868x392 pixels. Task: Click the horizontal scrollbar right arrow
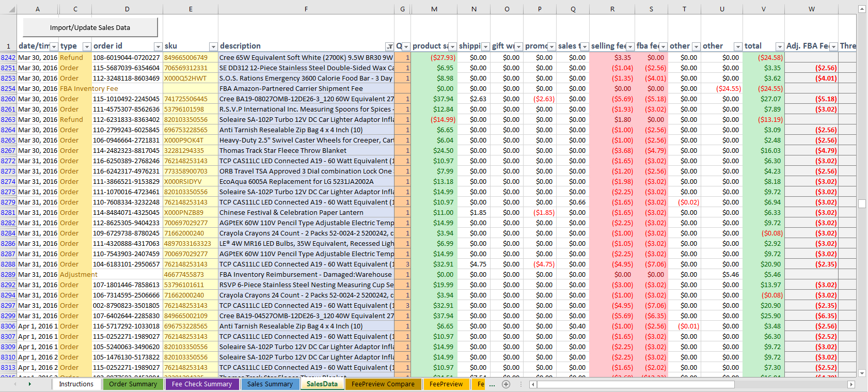(851, 384)
